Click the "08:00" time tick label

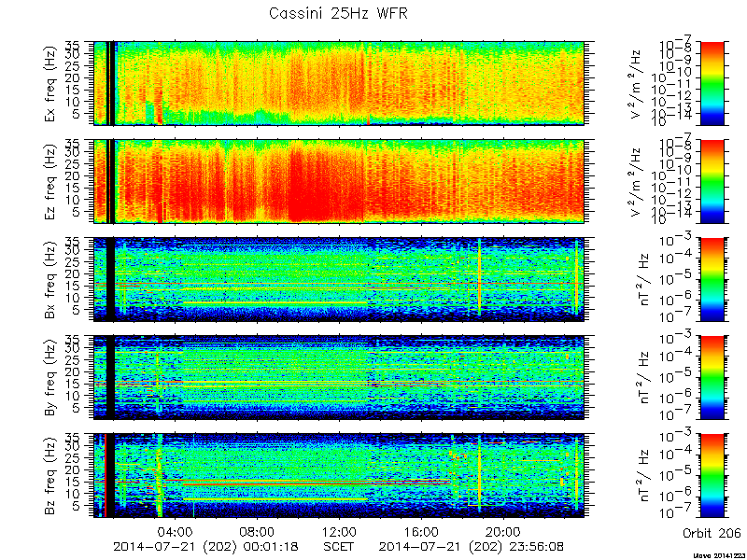(x=257, y=531)
